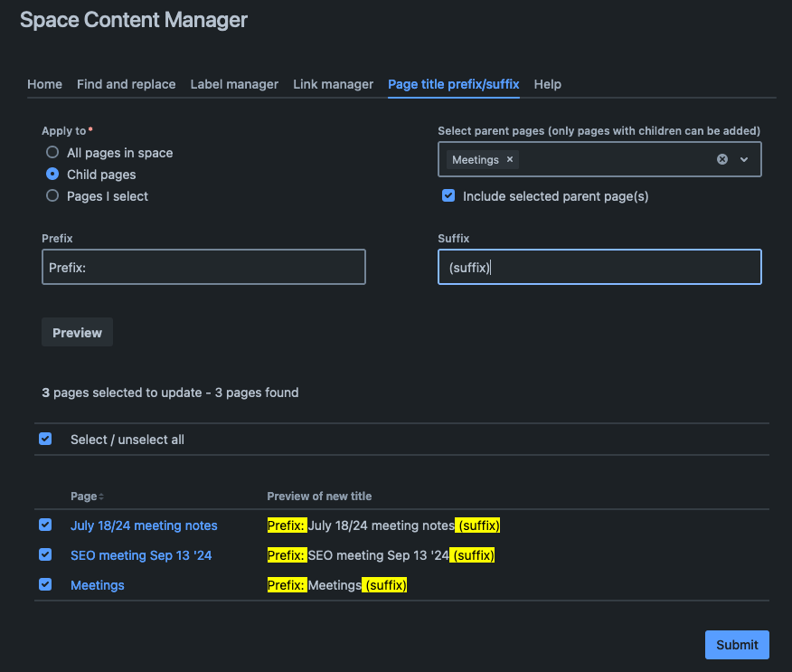Toggle Include selected parent page(s) checkbox

point(448,195)
